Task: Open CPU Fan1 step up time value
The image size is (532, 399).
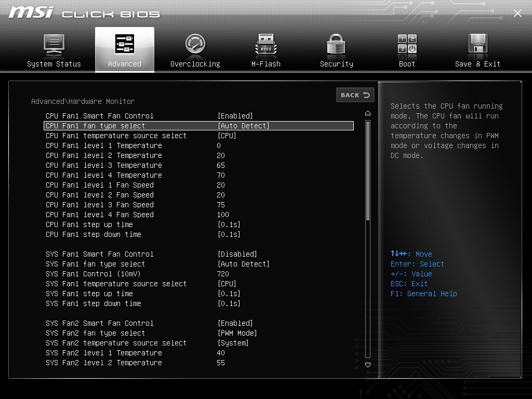Action: (229, 224)
